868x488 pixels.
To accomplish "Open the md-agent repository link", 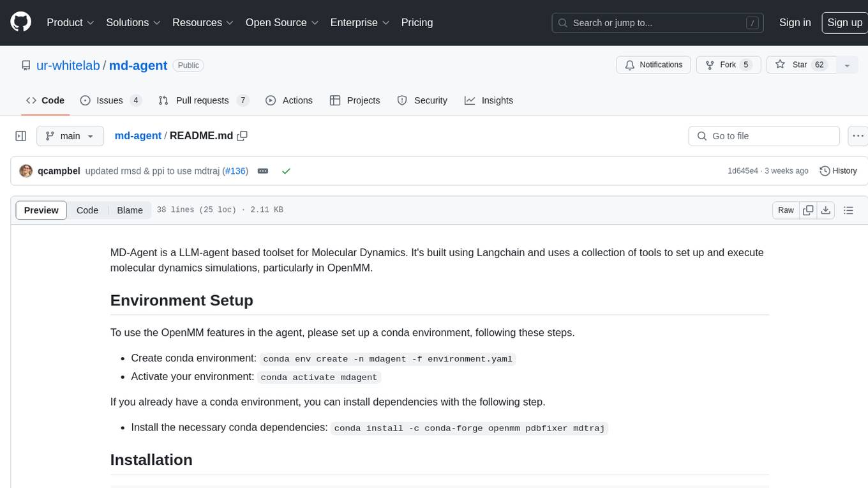I will tap(138, 65).
